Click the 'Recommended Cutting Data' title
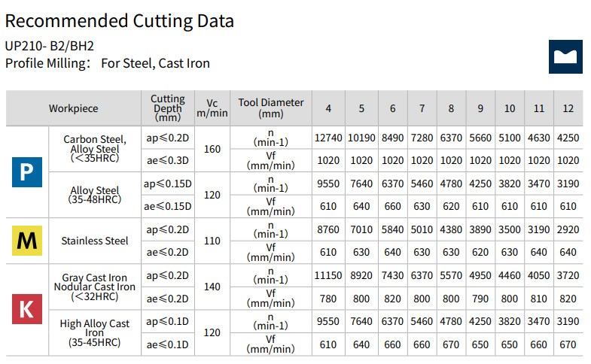Viewport: 591px width, 364px height. (x=119, y=20)
